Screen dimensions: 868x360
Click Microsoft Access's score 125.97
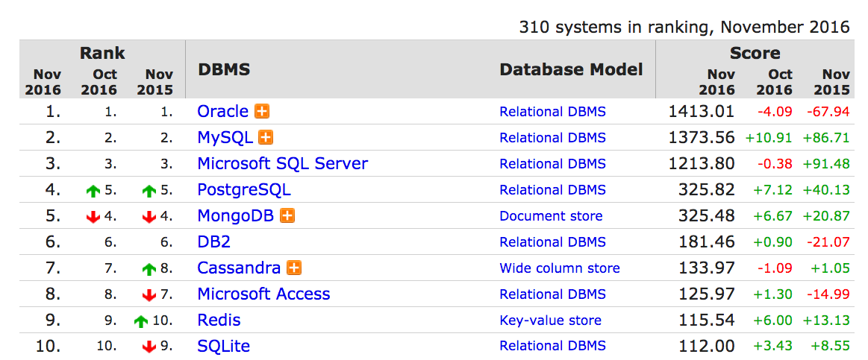706,294
